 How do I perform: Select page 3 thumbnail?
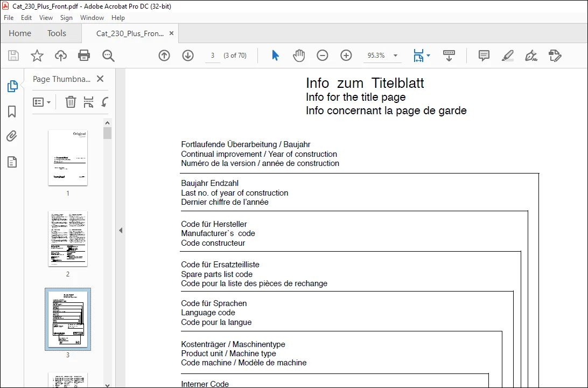pyautogui.click(x=68, y=320)
